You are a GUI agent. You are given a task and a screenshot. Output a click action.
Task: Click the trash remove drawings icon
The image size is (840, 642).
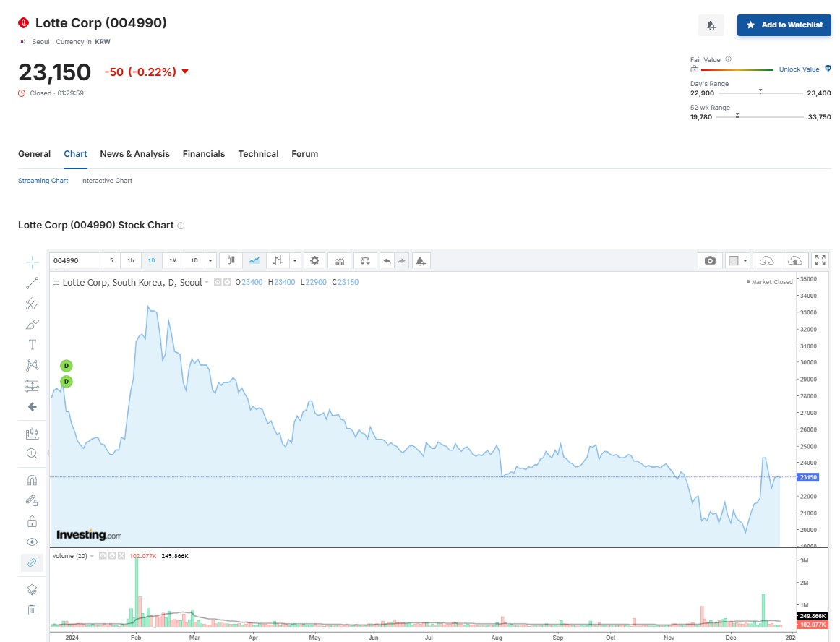(x=32, y=610)
